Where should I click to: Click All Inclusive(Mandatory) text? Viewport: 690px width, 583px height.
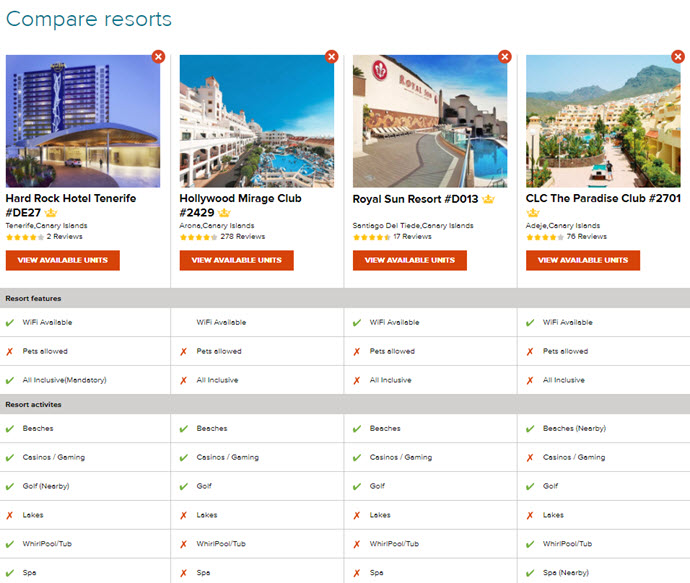tap(64, 380)
